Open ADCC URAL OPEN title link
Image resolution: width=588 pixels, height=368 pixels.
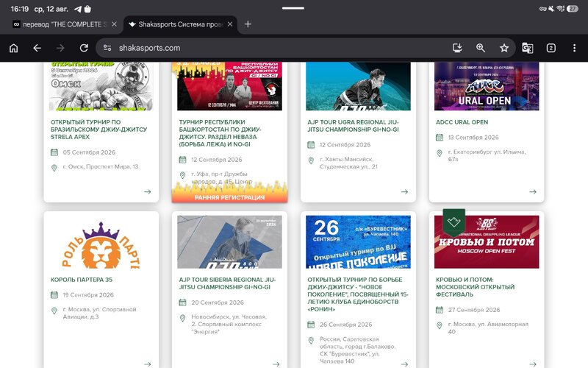(462, 122)
